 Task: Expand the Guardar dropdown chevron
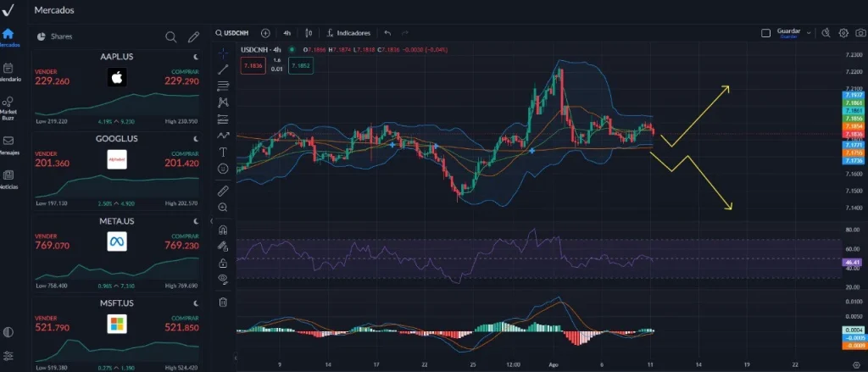click(x=809, y=33)
